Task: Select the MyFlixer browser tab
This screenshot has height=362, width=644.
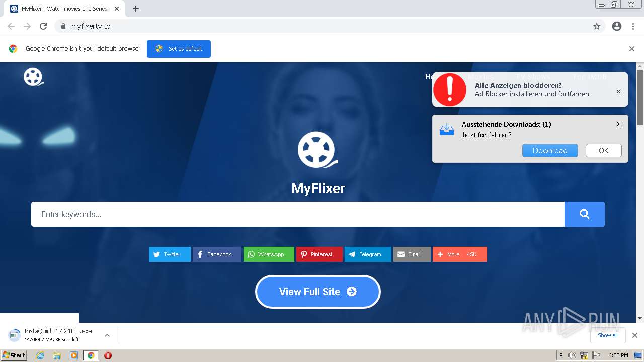Action: (64, 9)
